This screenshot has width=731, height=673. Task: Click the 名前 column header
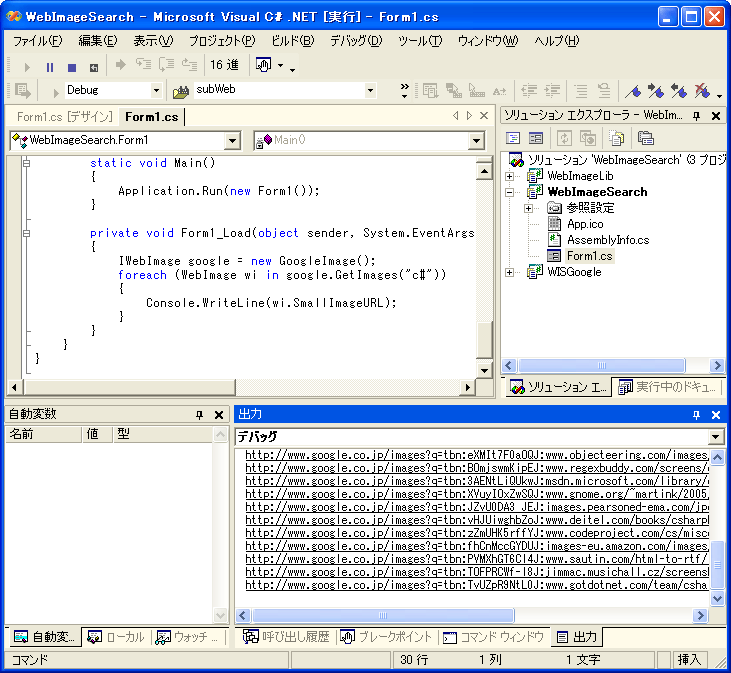43,434
